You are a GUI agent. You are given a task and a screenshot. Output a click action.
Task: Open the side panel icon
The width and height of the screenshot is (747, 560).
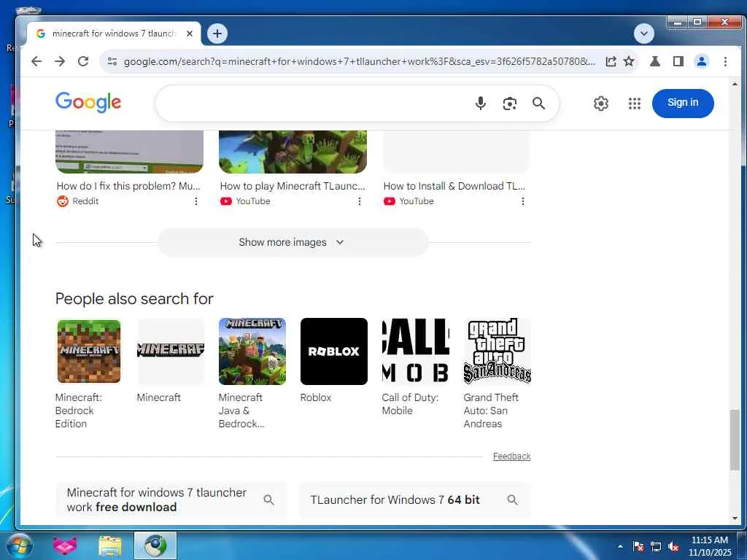pyautogui.click(x=678, y=61)
